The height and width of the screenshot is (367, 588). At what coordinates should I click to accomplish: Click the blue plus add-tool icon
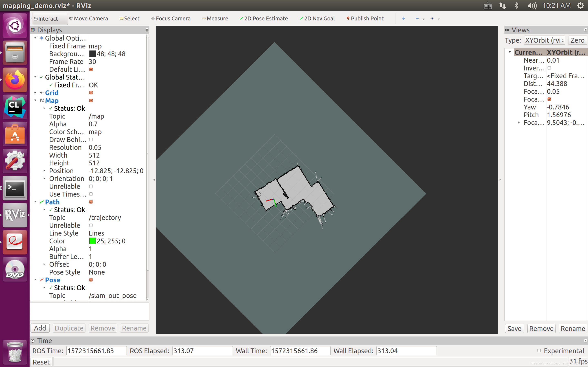403,18
